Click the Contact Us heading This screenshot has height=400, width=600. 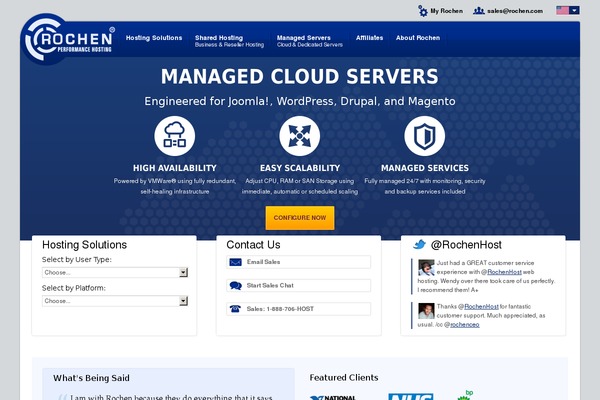[253, 245]
